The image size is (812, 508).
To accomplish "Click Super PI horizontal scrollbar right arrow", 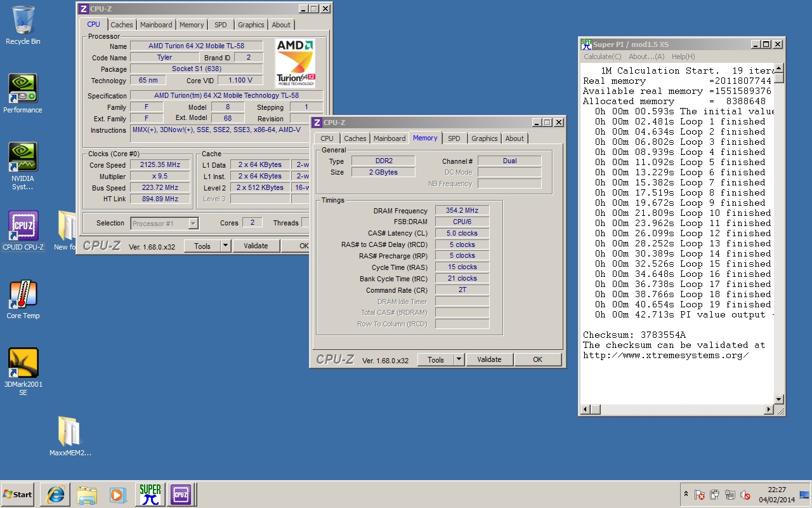I will [x=768, y=410].
